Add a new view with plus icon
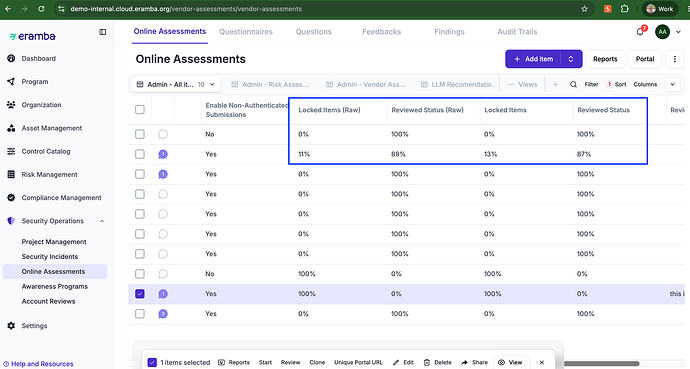 (555, 84)
